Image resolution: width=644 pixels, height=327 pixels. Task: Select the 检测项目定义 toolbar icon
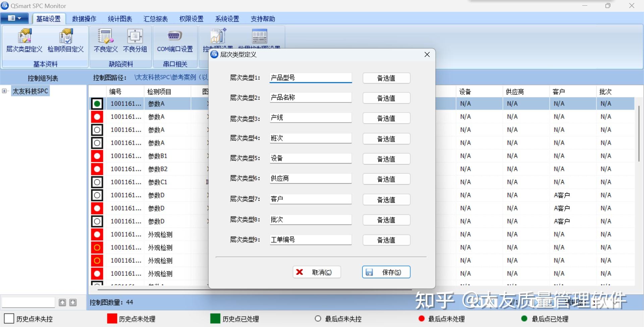[66, 41]
